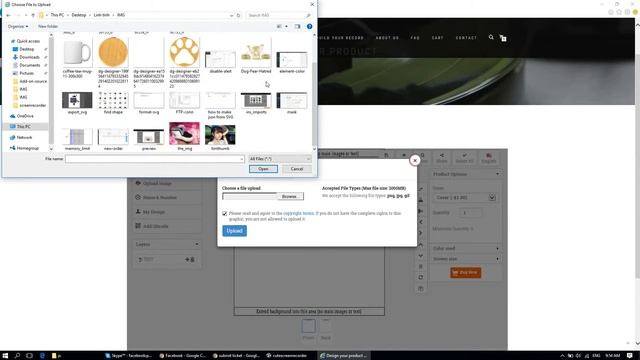Expand the Color used section
This screenshot has height=360, width=640.
pos(465,248)
